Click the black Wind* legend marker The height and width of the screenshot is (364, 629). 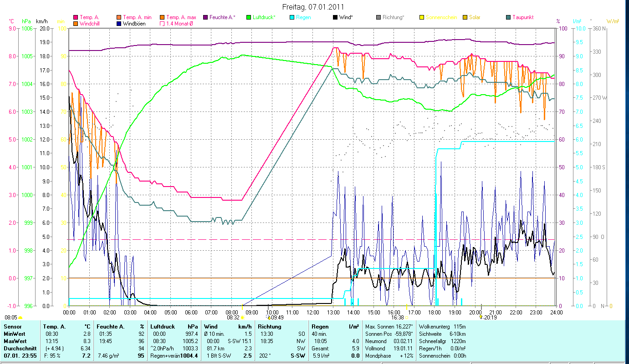(x=335, y=17)
